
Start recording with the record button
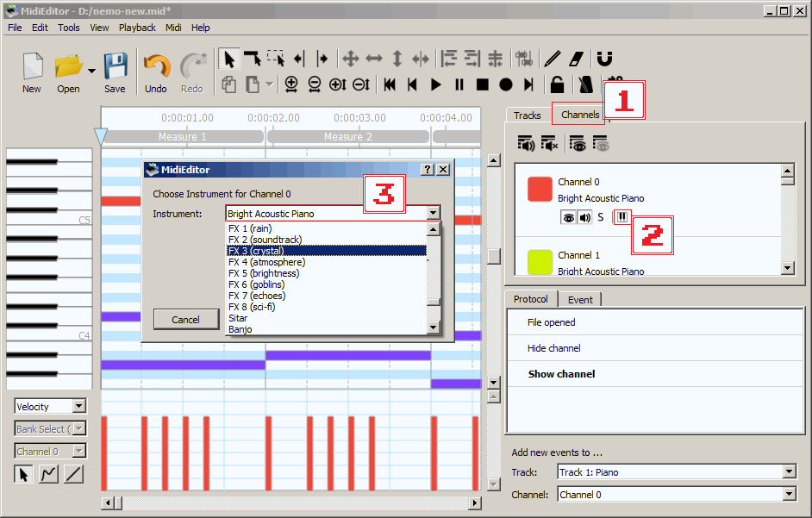506,84
